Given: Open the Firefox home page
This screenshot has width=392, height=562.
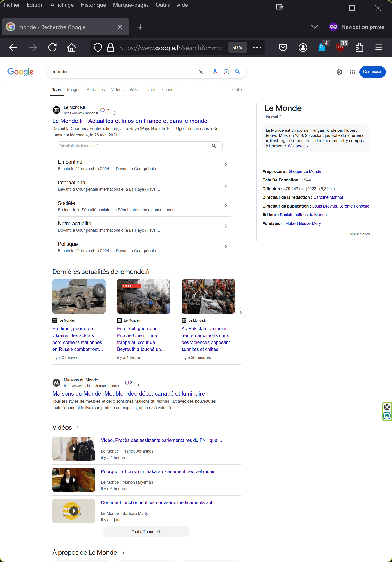Looking at the screenshot, I should pos(72,48).
